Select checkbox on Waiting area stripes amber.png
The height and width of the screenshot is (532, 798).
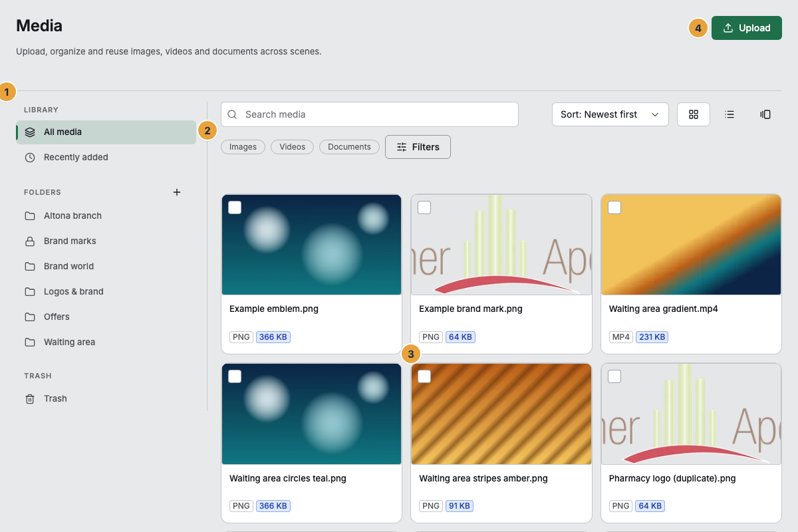click(x=424, y=376)
